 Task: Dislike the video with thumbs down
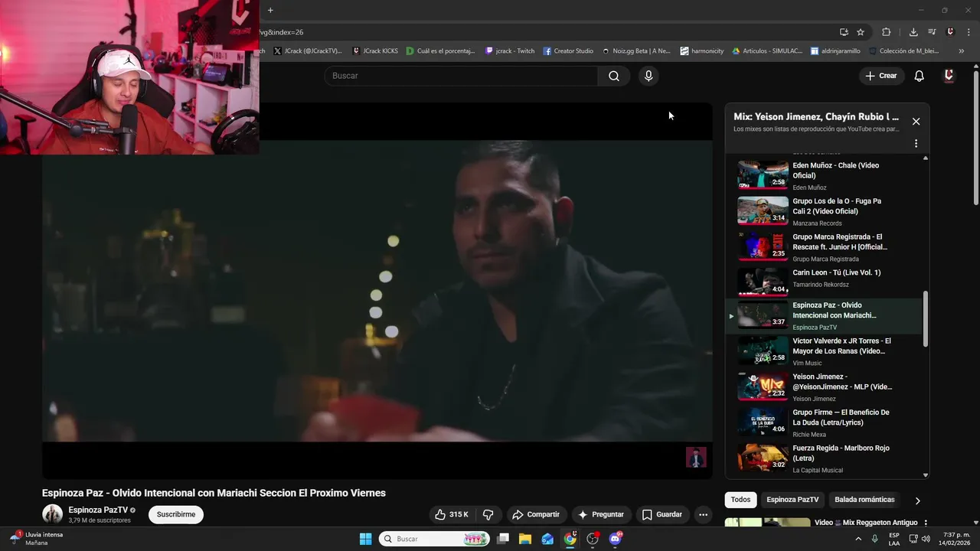coord(488,514)
